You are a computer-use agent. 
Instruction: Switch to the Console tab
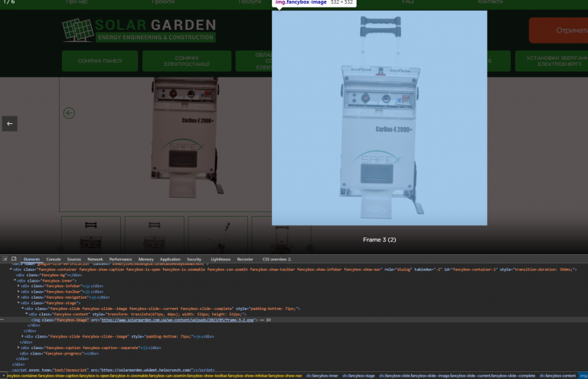pos(54,259)
